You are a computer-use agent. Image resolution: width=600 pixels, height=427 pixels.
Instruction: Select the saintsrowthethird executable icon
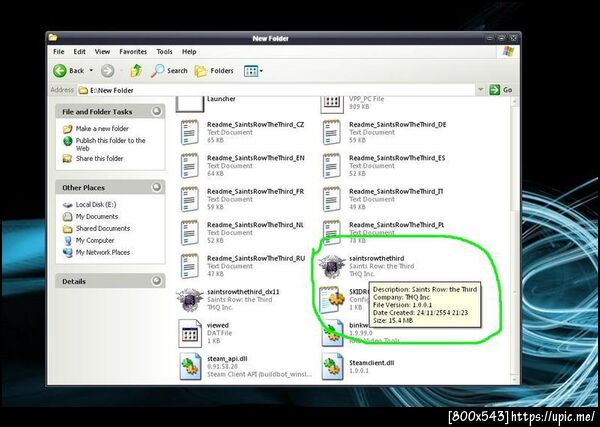coord(332,266)
